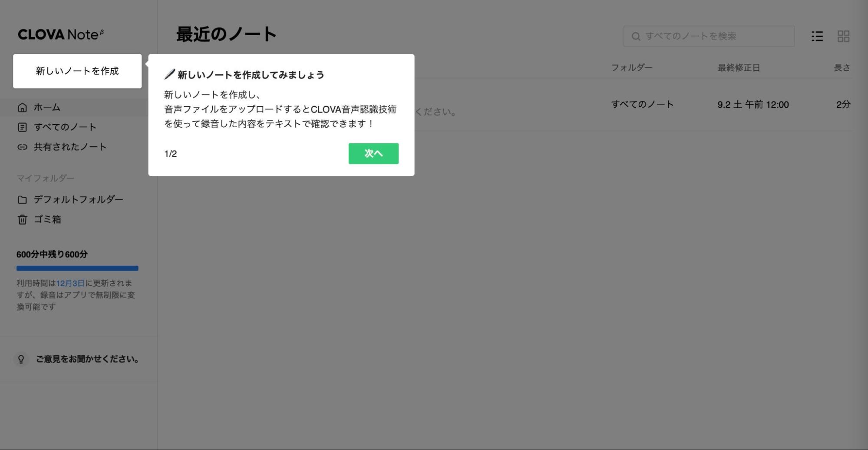Click the 1/2 step indicator in popup
Viewport: 868px width, 450px height.
[x=171, y=154]
